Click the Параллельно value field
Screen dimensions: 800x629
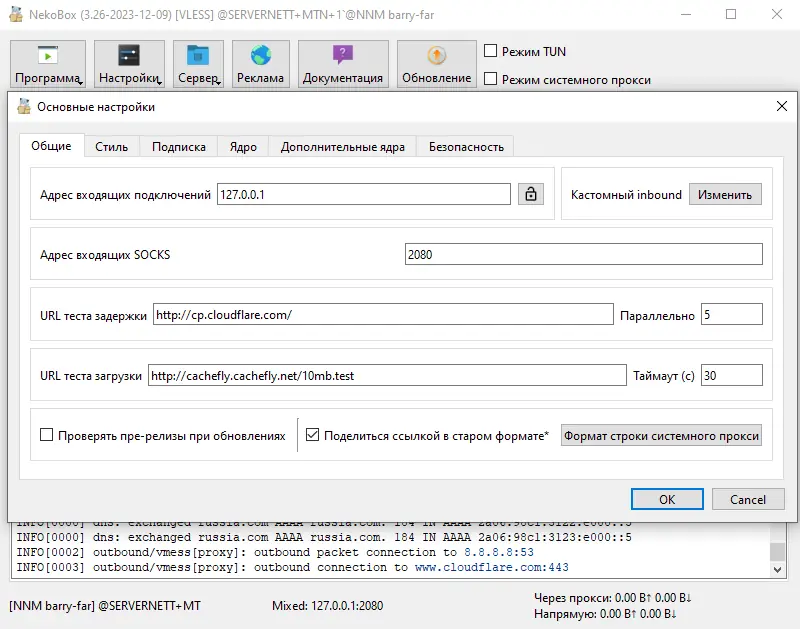point(732,314)
